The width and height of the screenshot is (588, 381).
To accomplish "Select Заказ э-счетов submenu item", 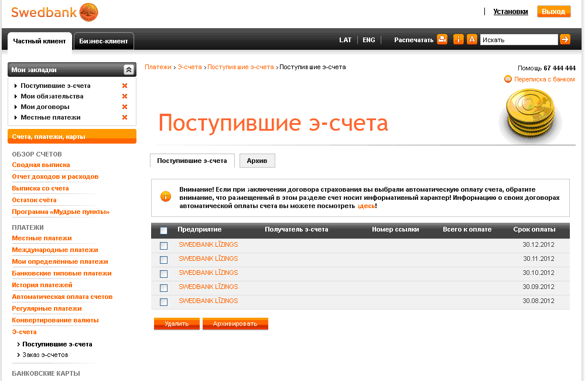I will tap(45, 355).
